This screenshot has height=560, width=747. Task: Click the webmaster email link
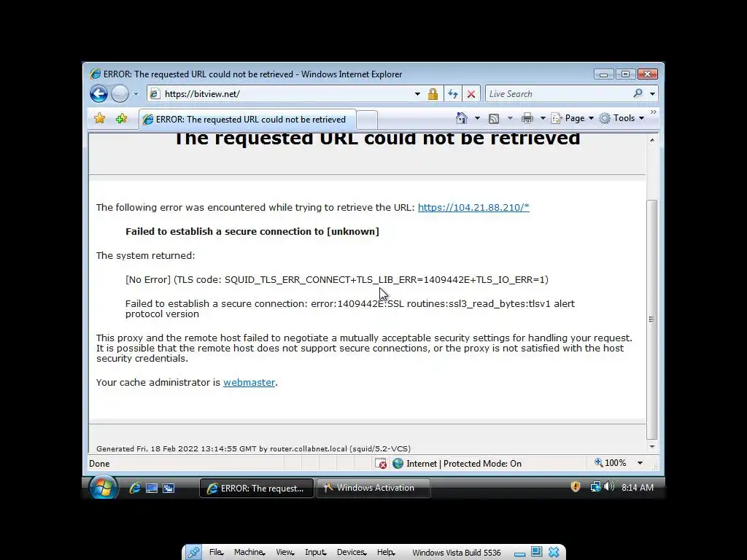[x=249, y=382]
